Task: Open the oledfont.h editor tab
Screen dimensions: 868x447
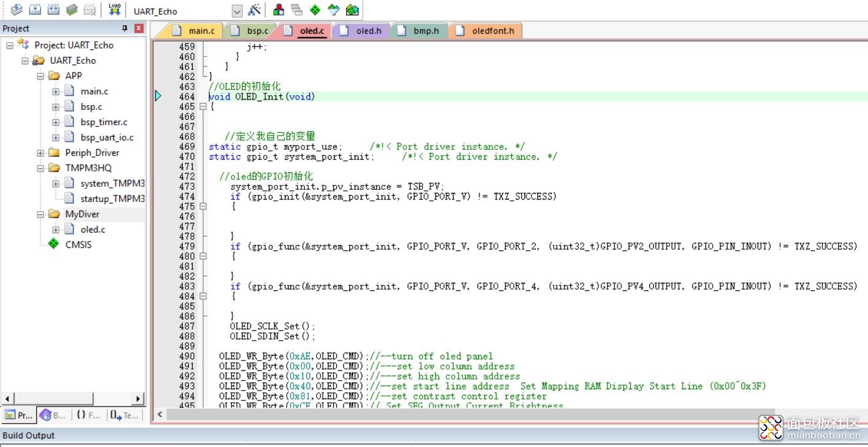Action: pos(486,31)
